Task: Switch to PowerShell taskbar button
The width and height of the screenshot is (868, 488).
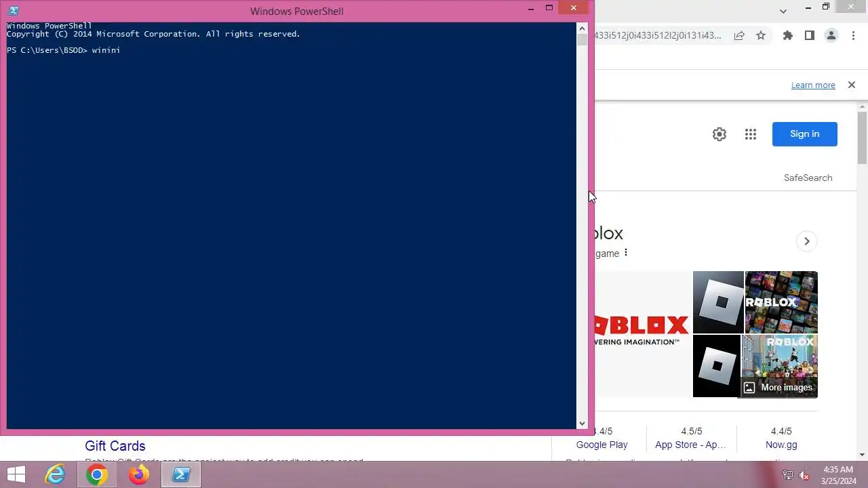Action: click(181, 475)
